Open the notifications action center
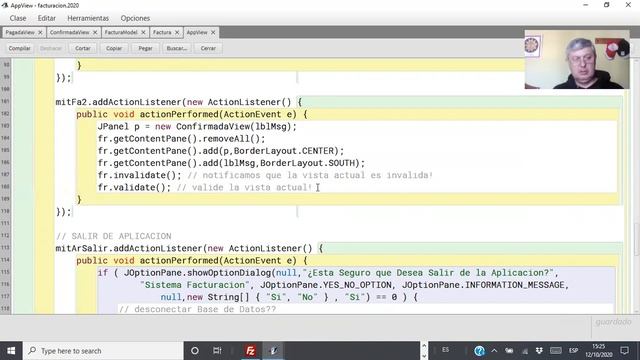Screen dimensions: 640x360 [624, 351]
